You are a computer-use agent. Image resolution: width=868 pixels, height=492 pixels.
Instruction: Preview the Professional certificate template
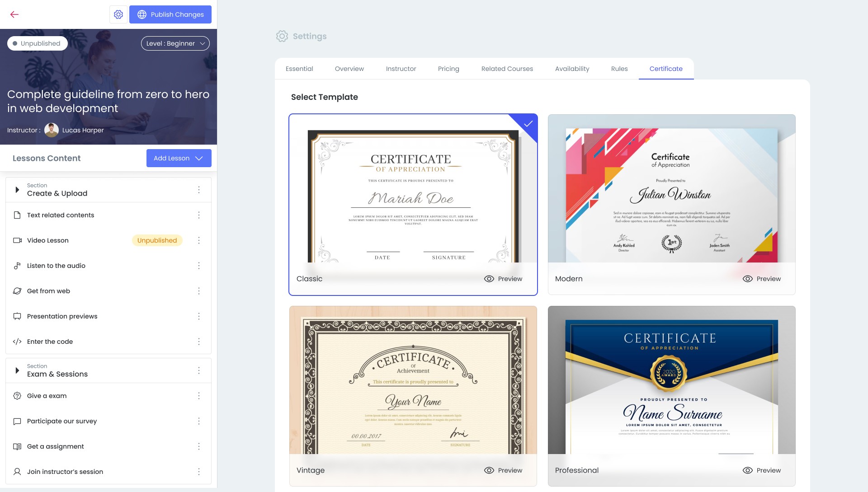(x=762, y=470)
